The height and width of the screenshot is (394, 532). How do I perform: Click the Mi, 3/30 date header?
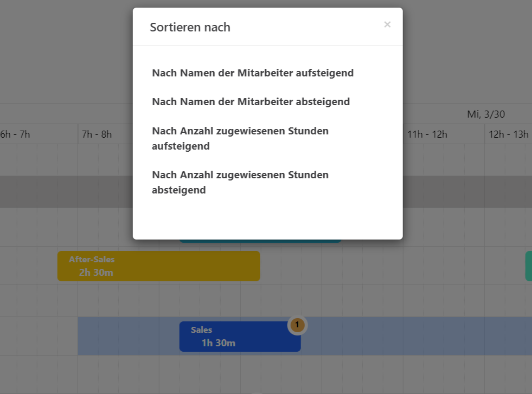click(486, 114)
